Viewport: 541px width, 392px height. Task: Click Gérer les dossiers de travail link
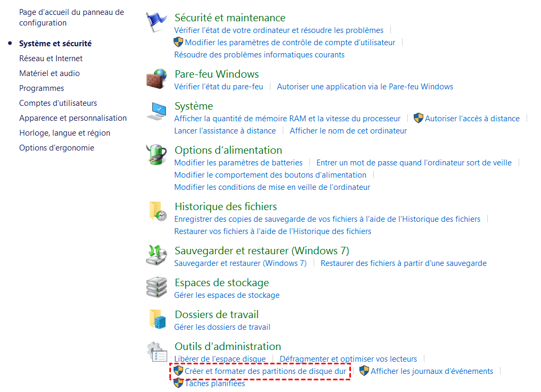222,327
